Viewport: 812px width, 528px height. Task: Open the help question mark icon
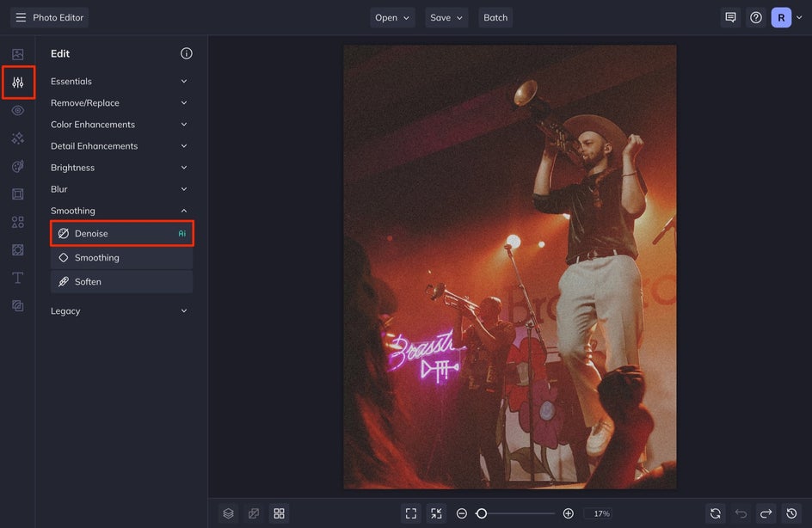[x=756, y=17]
